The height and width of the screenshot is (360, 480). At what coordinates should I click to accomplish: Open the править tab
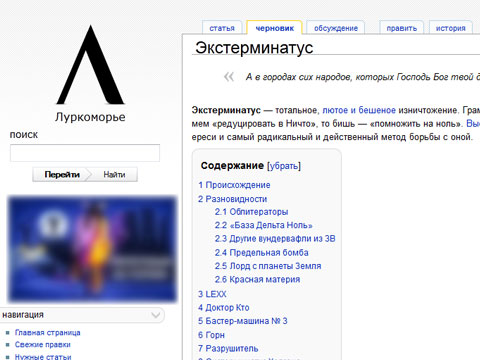coord(402,28)
